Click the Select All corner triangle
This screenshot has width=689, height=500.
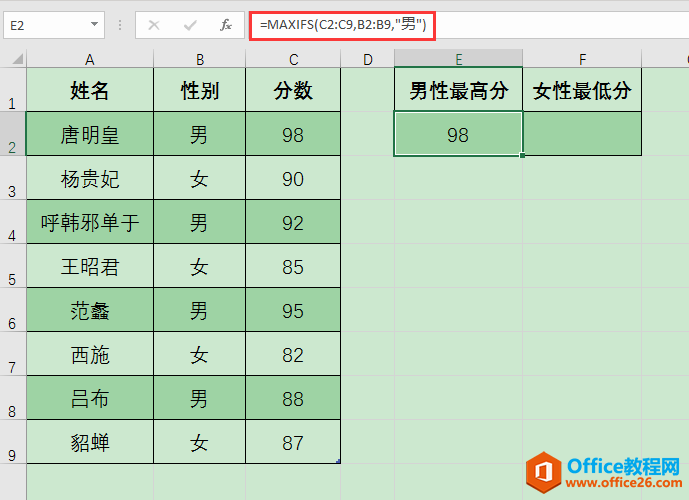(17, 58)
